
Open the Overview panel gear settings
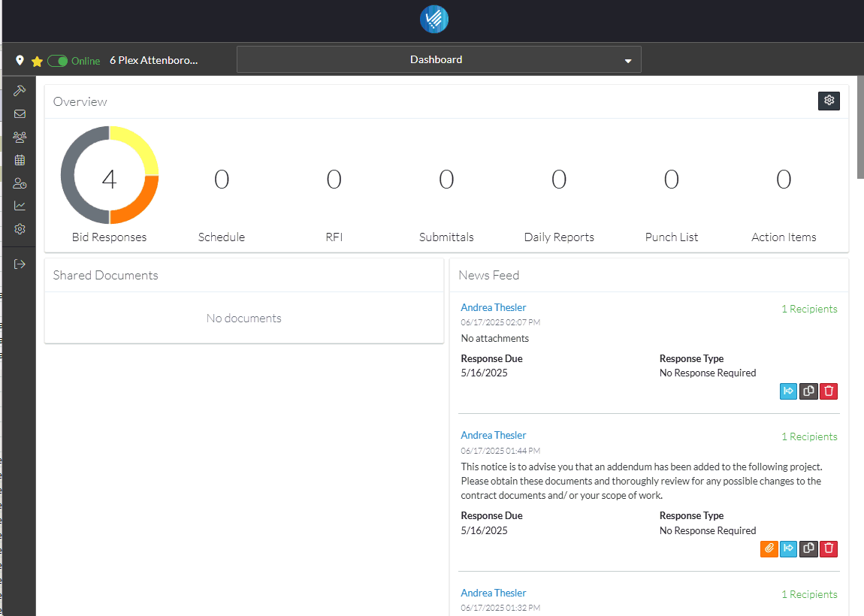[829, 101]
